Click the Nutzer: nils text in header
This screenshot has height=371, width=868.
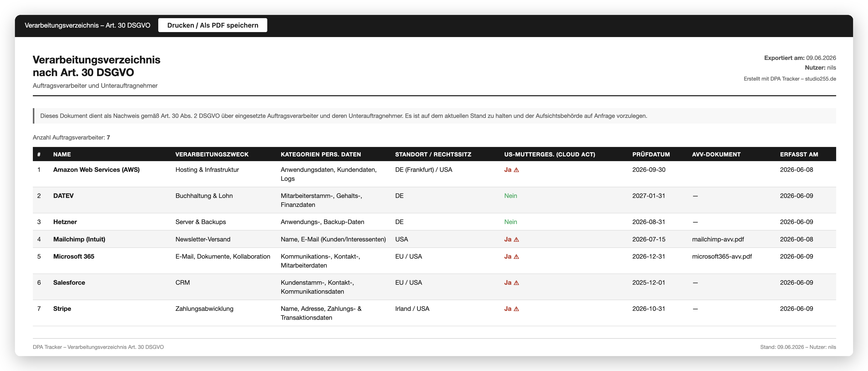820,68
